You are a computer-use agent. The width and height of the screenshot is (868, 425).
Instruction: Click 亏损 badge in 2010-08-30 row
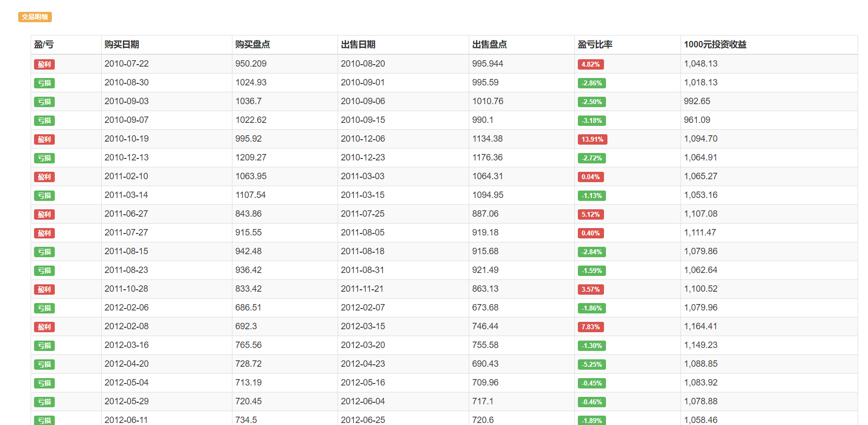(x=44, y=83)
